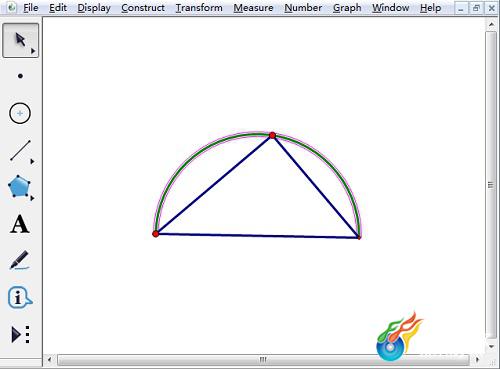Select the Selection Arrow tool
Screen dimensions: 500x369
click(21, 40)
